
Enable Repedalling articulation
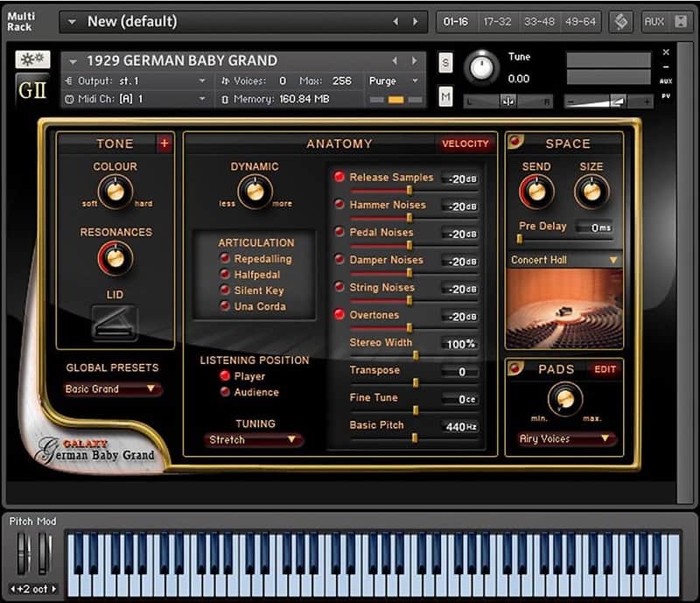(225, 257)
